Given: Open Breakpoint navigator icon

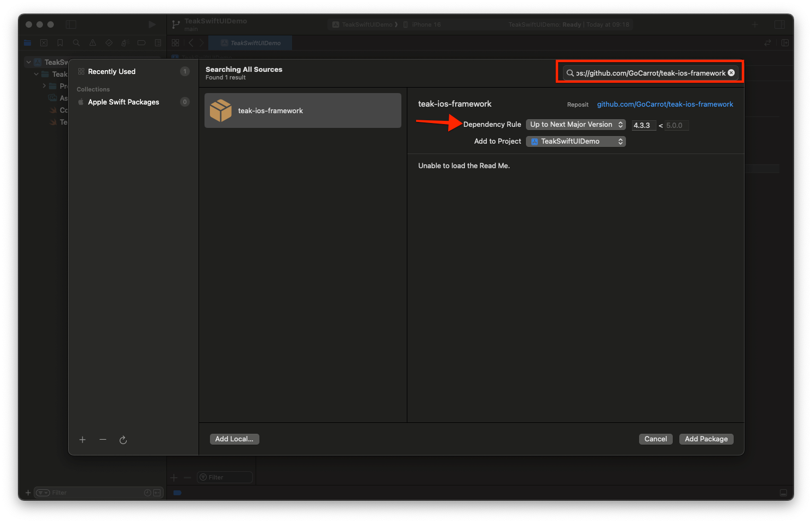Looking at the screenshot, I should coord(141,43).
